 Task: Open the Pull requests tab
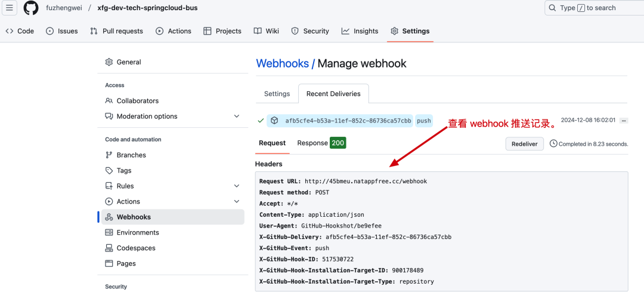point(117,31)
